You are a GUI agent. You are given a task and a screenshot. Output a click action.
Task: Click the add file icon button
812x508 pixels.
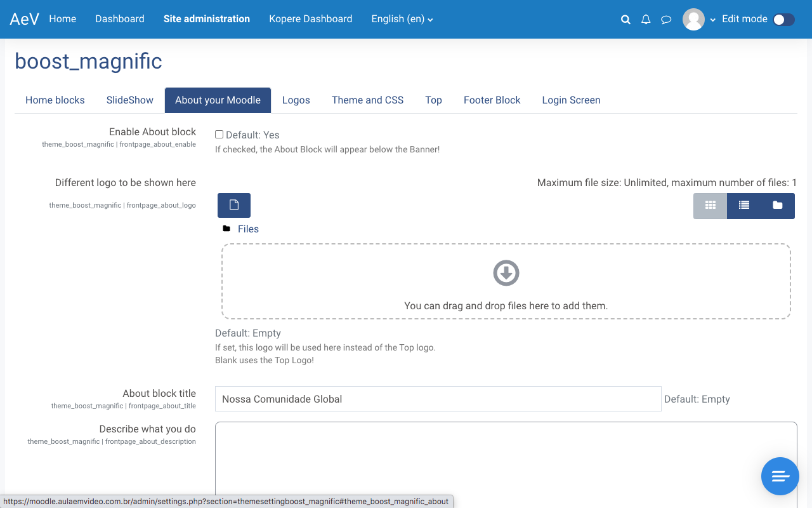click(234, 205)
